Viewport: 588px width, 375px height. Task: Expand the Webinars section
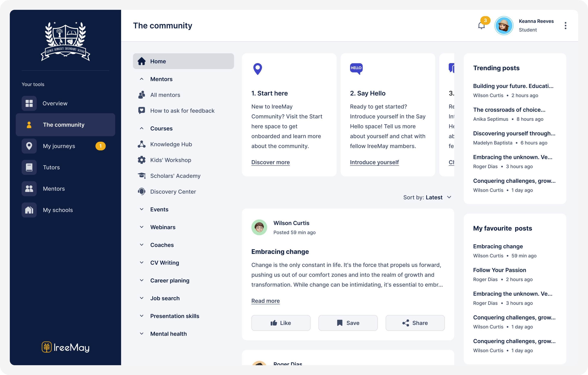click(142, 227)
